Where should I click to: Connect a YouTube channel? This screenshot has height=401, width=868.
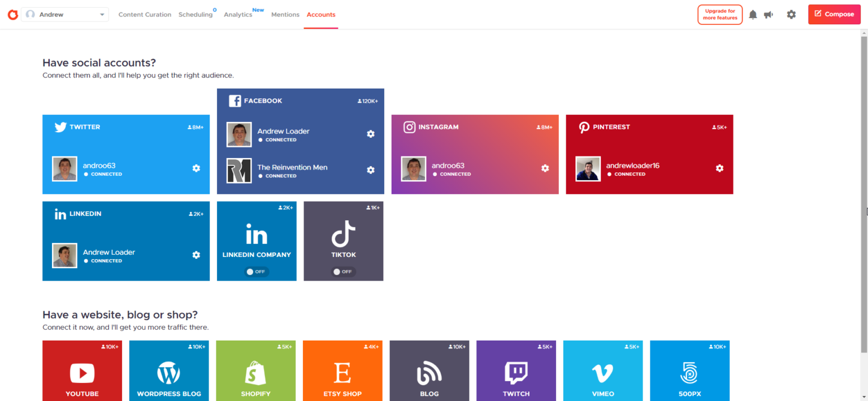tap(82, 373)
